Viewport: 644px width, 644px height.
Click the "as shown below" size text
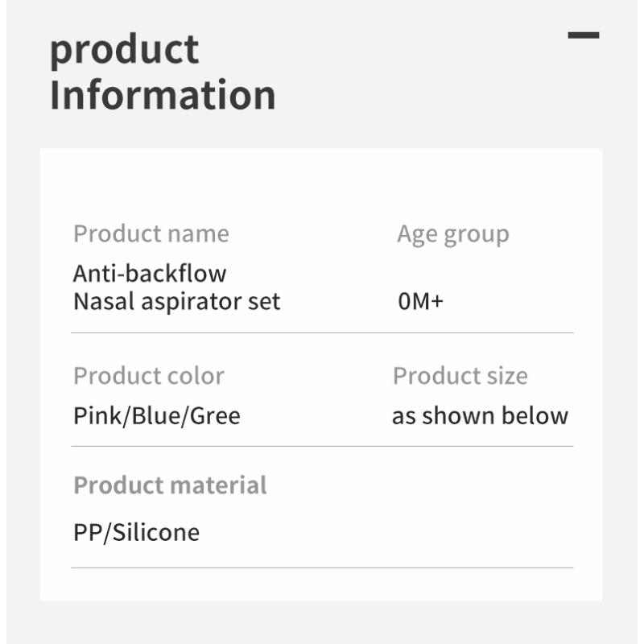(x=480, y=416)
